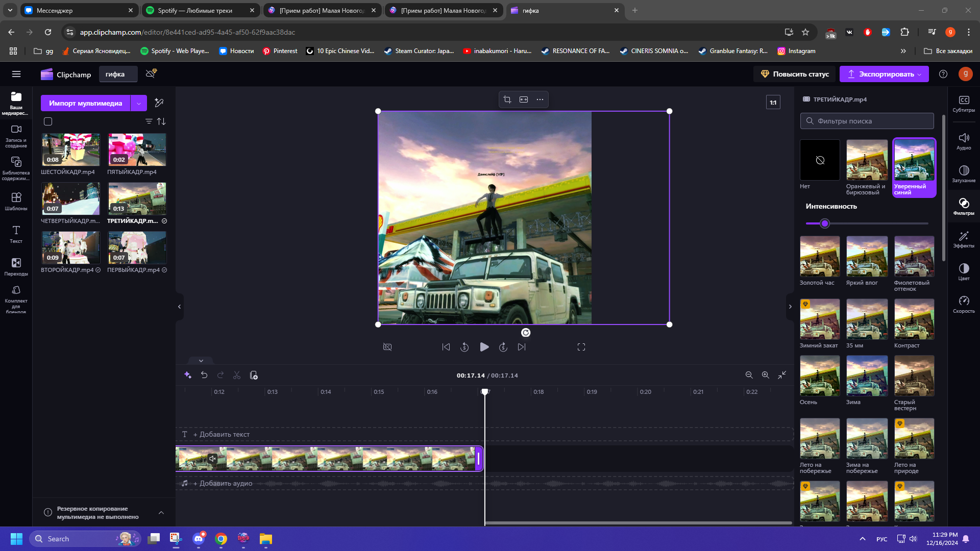
Task: Check the select-all media checkbox
Action: click(x=48, y=121)
